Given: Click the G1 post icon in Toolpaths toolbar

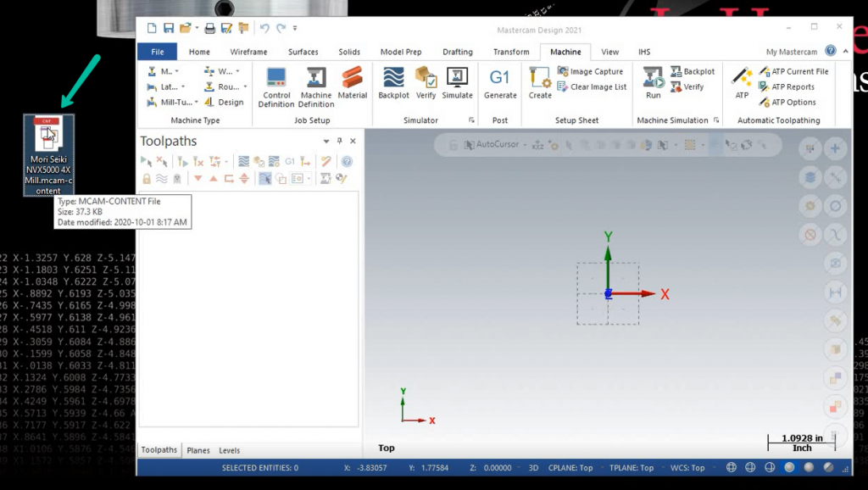Looking at the screenshot, I should 290,162.
